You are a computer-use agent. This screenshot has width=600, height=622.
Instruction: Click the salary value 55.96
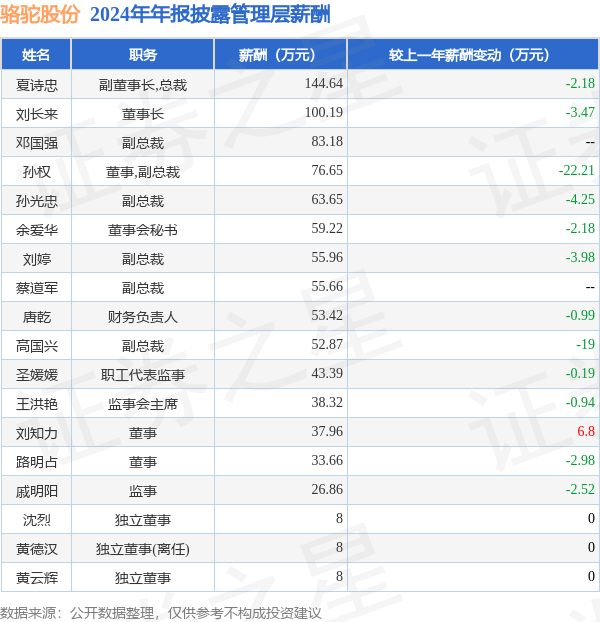(x=327, y=257)
